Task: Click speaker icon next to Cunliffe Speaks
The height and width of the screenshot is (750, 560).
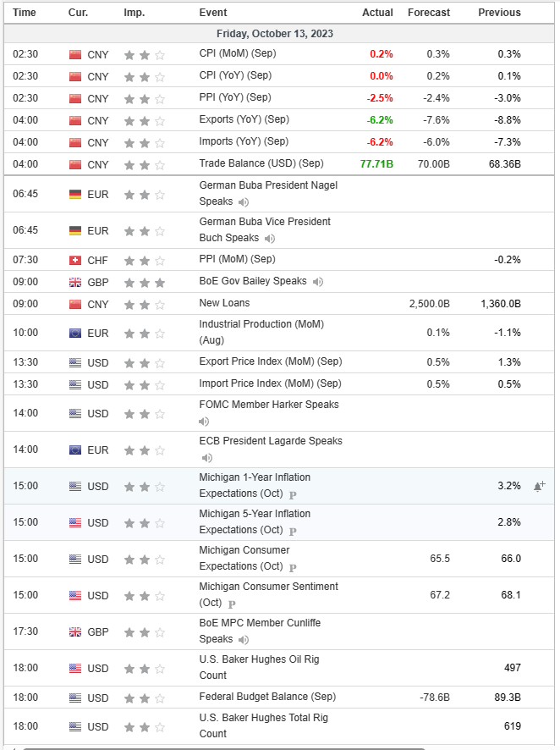Action: pos(242,640)
